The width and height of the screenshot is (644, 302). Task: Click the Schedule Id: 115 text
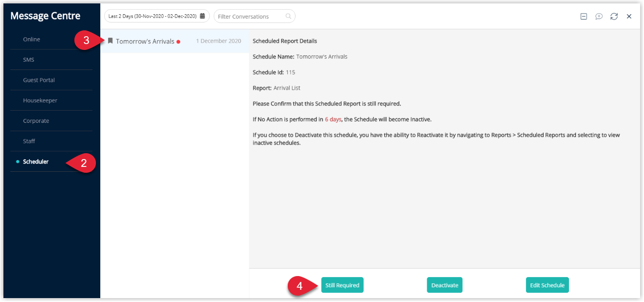click(x=274, y=72)
